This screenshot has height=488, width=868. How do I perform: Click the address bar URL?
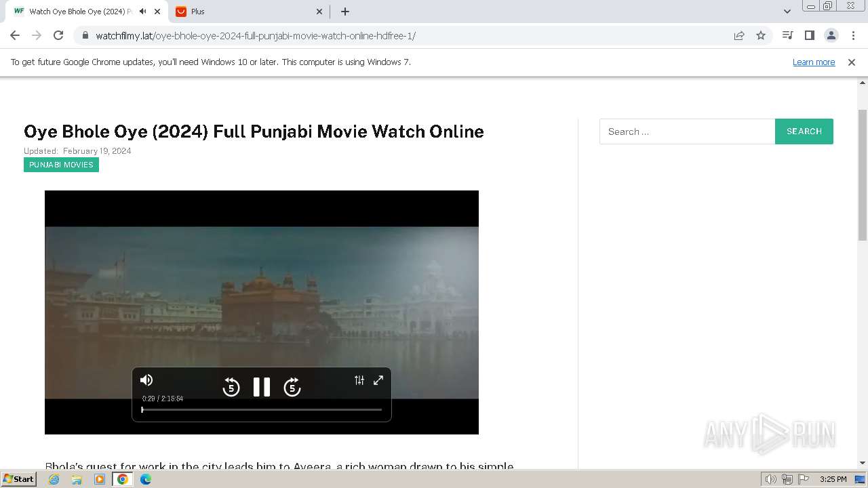[x=256, y=36]
